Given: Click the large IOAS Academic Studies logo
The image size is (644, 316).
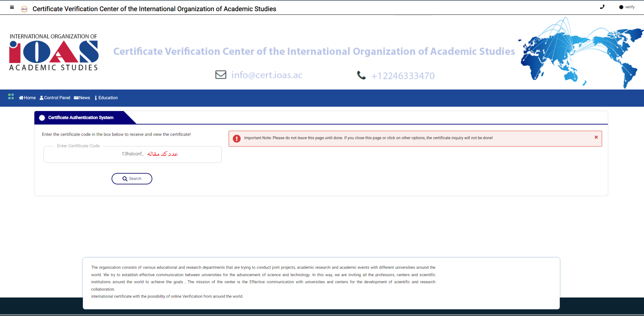Looking at the screenshot, I should [x=54, y=52].
